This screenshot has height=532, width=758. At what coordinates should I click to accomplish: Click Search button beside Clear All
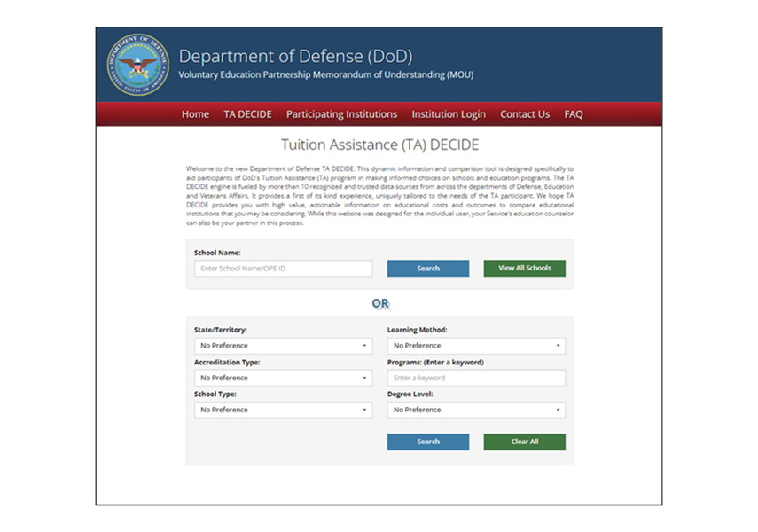click(x=428, y=442)
